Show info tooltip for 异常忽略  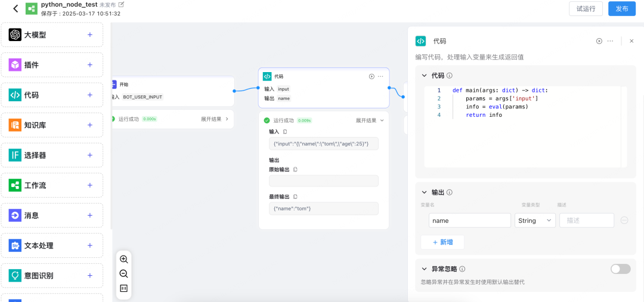click(462, 269)
